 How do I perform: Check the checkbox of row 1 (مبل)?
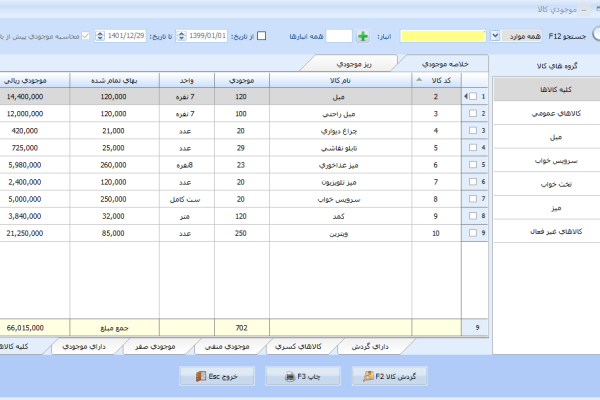pos(473,96)
